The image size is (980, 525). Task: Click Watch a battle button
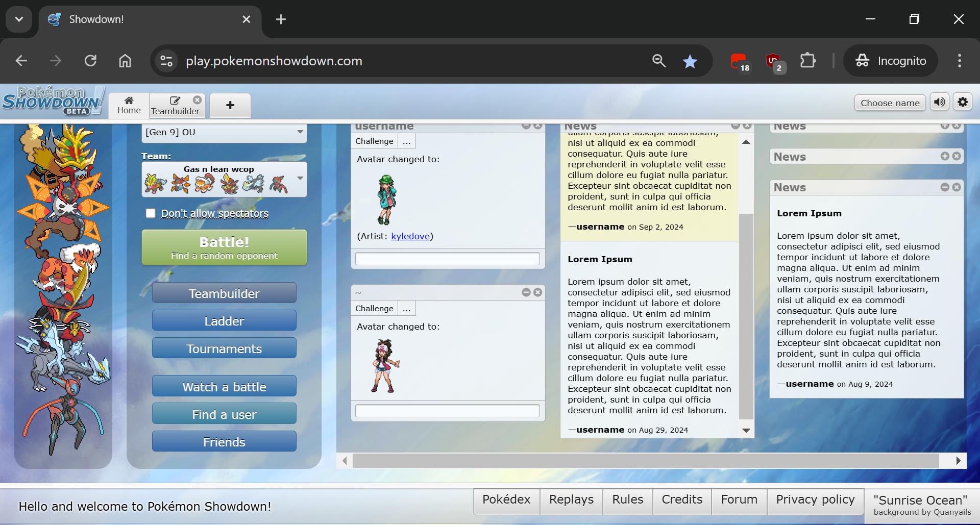pos(224,387)
